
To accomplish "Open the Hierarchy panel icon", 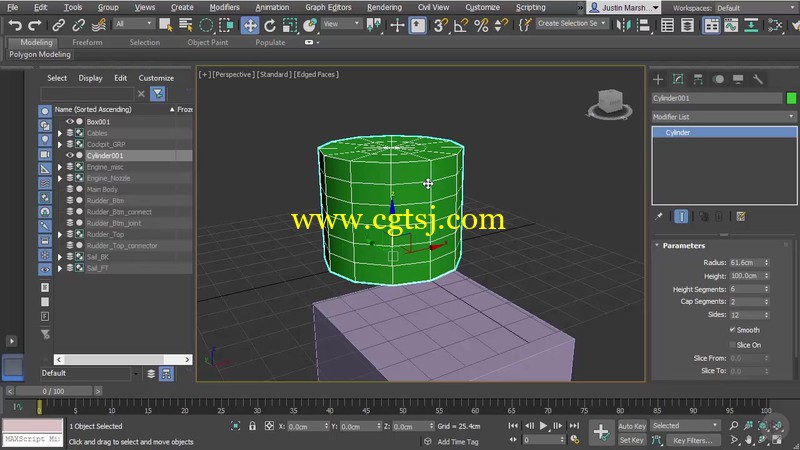I will coord(698,79).
